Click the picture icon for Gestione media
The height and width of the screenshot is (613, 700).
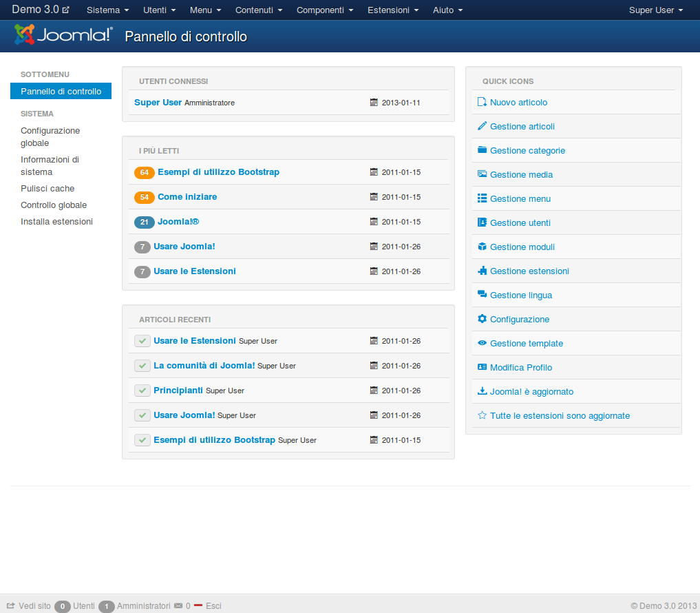pos(482,174)
